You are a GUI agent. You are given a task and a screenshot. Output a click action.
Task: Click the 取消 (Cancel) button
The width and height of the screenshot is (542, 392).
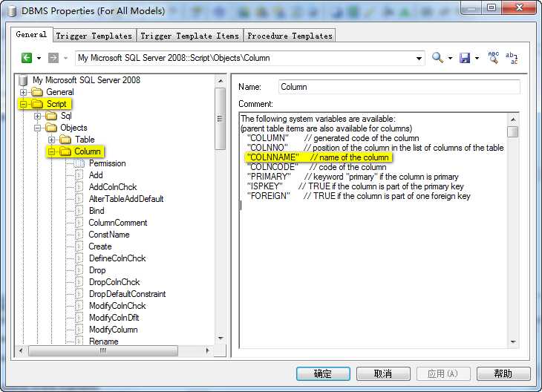click(383, 373)
